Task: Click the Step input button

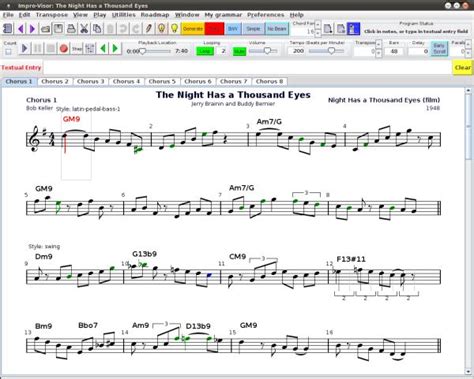Action: click(x=77, y=49)
